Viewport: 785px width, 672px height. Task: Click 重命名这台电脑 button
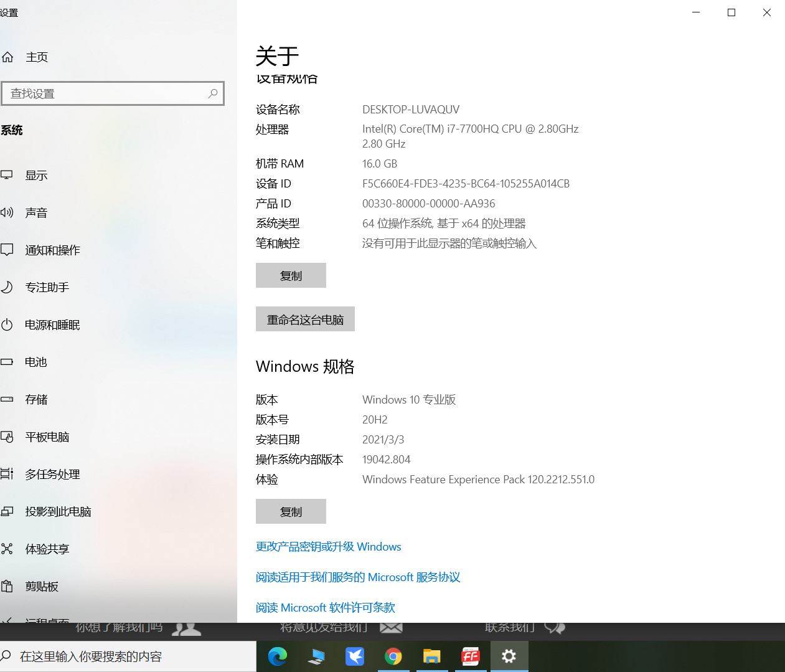coord(305,319)
